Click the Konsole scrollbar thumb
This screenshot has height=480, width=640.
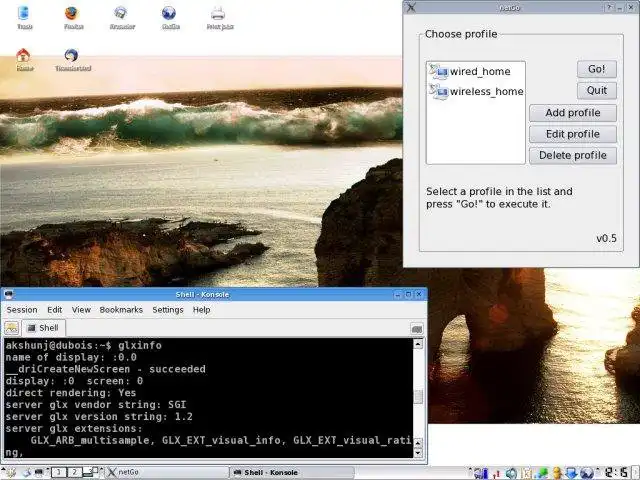[x=418, y=396]
